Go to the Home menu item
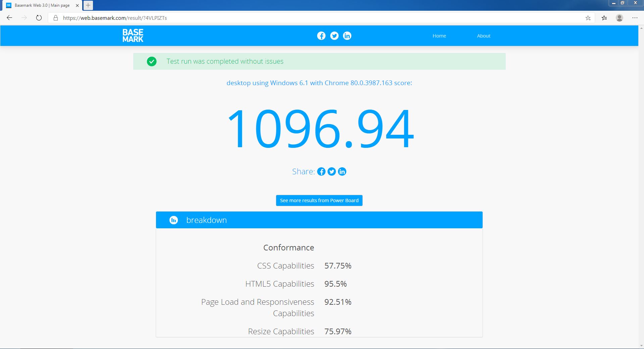 [439, 36]
